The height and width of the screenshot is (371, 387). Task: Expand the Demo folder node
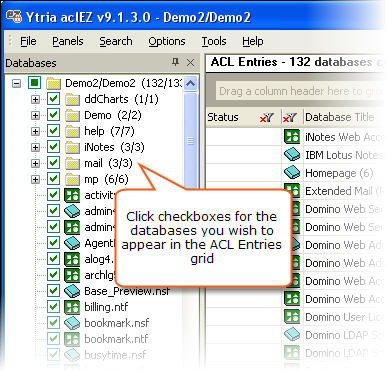[35, 115]
